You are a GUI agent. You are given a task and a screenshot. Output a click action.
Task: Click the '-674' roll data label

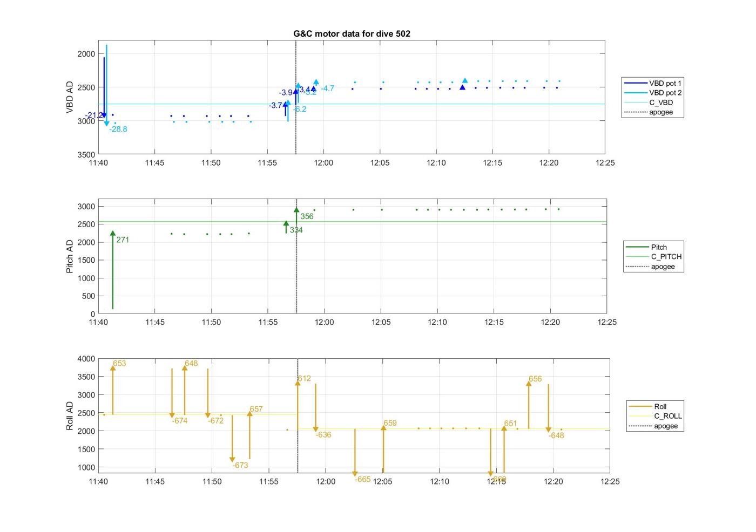(x=180, y=421)
